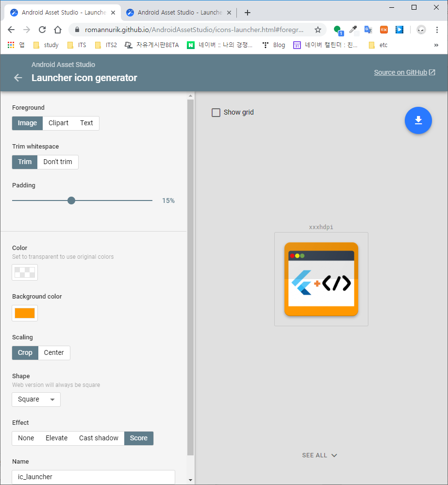Viewport: 448px width, 485px height.
Task: Click the browser forward arrow
Action: [x=27, y=30]
